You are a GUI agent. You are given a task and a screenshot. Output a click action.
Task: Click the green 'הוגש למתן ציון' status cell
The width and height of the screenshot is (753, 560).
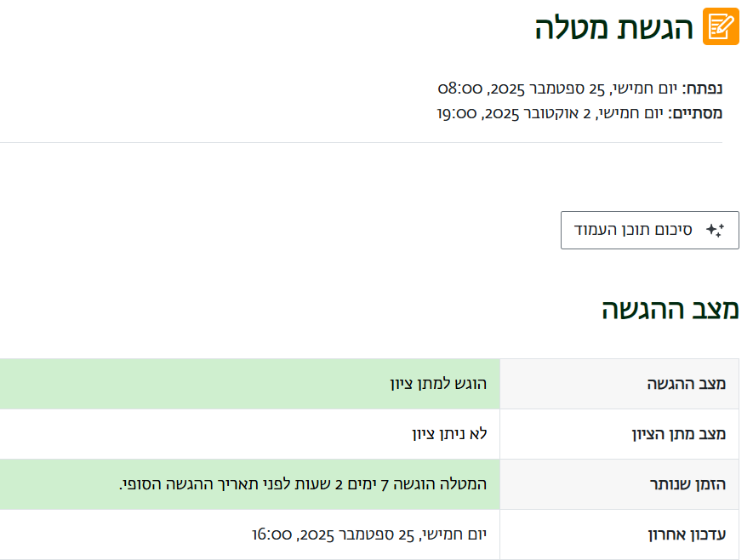438,384
